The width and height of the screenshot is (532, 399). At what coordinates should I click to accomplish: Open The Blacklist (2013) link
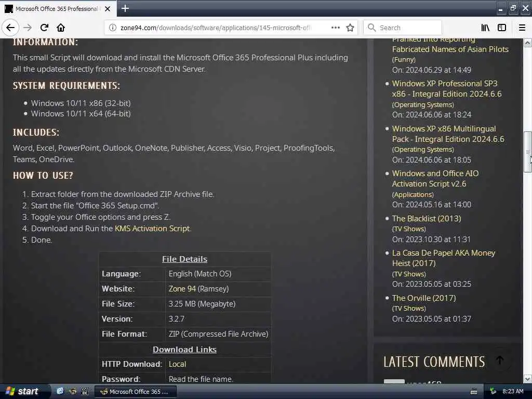coord(427,219)
